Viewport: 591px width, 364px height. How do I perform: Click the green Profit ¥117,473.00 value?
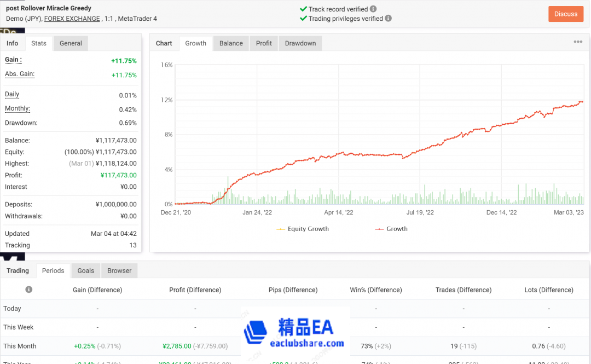click(x=118, y=175)
